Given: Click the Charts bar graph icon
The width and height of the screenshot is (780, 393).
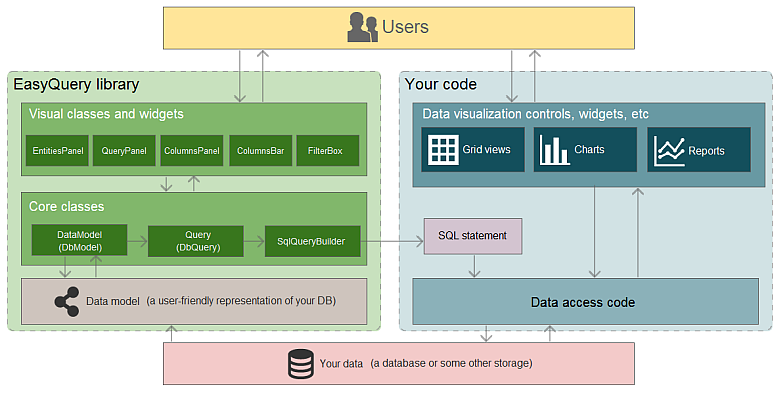Looking at the screenshot, I should pyautogui.click(x=554, y=150).
